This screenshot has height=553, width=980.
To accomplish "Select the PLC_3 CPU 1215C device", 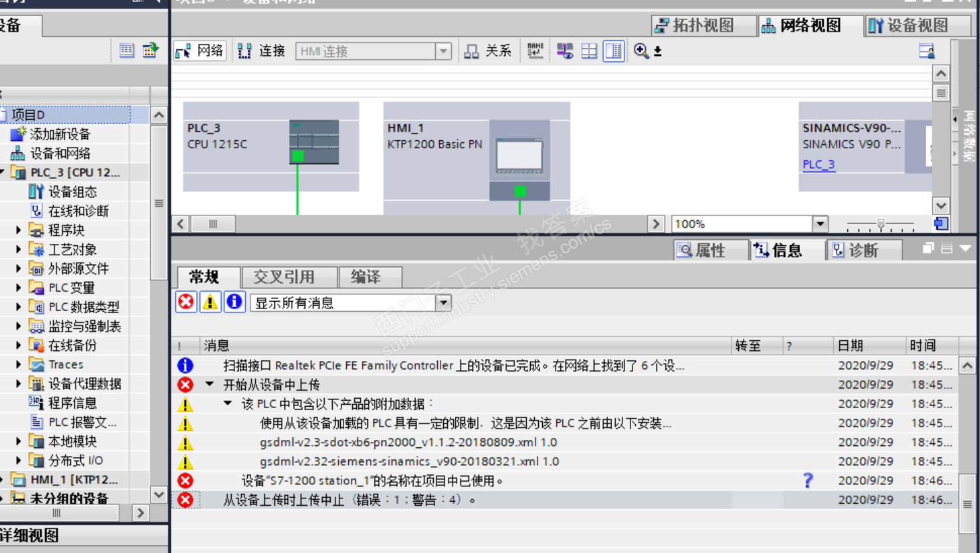I will point(271,146).
